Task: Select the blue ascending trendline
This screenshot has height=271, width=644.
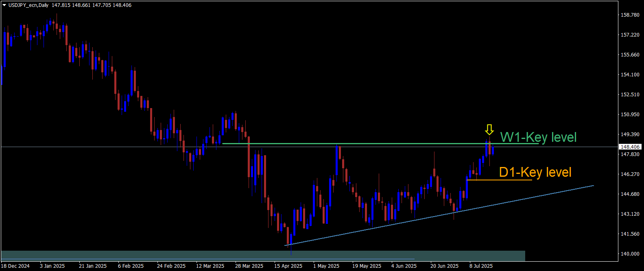Action: pos(439,215)
